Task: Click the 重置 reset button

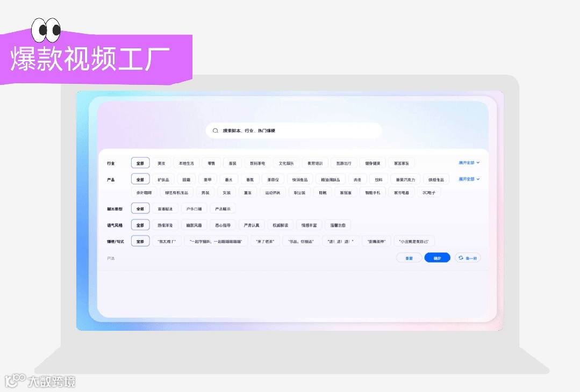Action: point(411,257)
